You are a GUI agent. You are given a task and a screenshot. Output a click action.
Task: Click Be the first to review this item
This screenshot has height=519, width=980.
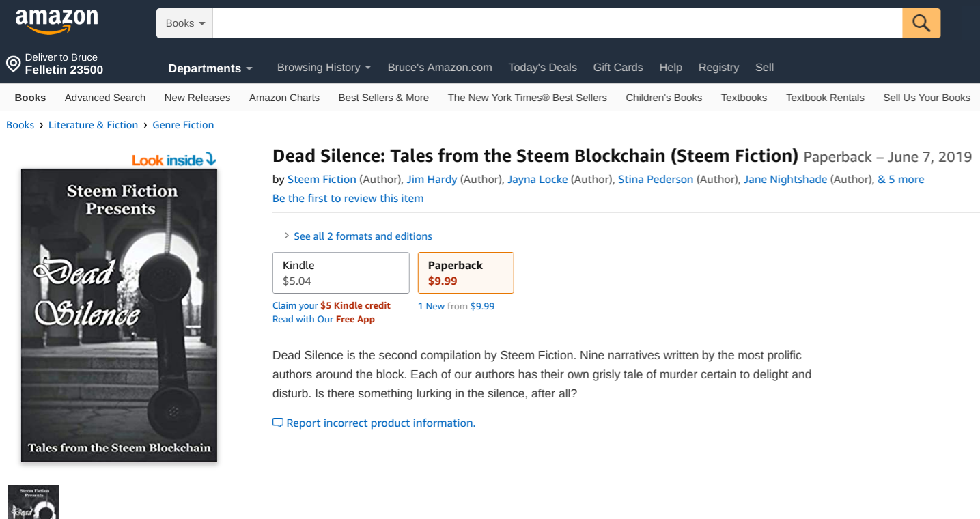348,198
